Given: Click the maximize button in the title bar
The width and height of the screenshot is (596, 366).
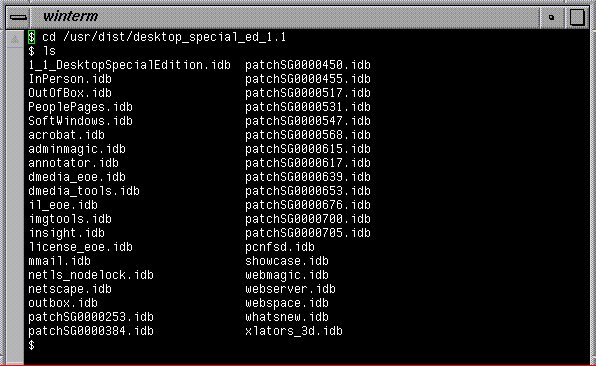Looking at the screenshot, I should click(x=577, y=17).
